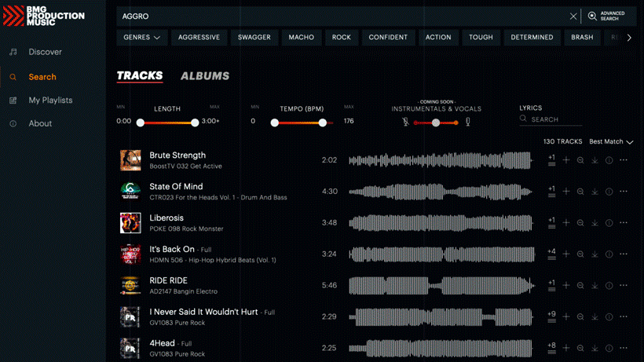644x362 pixels.
Task: Open Advanced Search
Action: point(606,16)
